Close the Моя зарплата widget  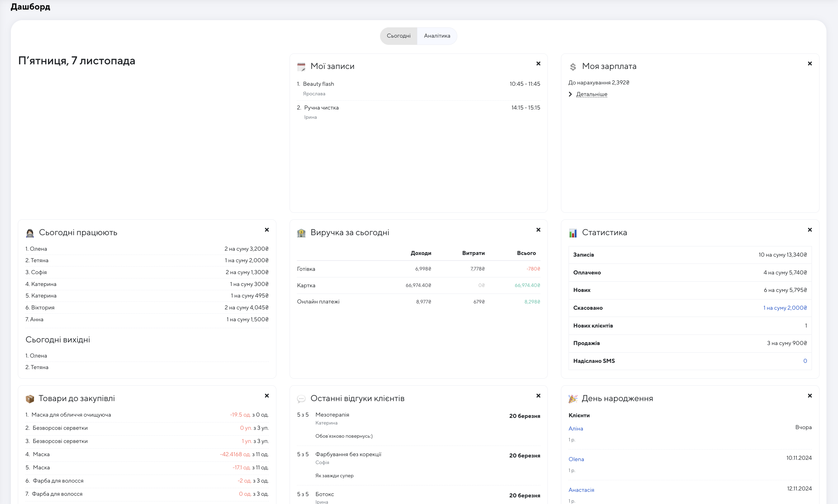[x=810, y=64]
